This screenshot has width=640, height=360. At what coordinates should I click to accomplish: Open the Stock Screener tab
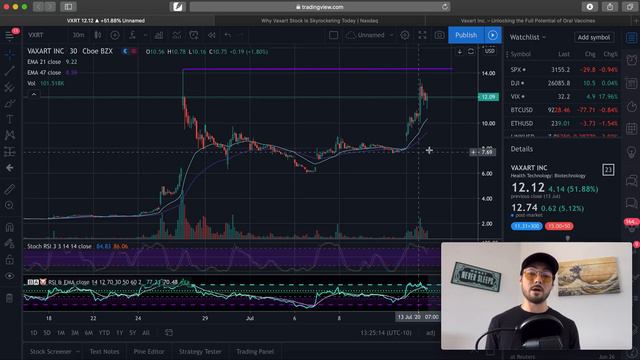[51, 352]
